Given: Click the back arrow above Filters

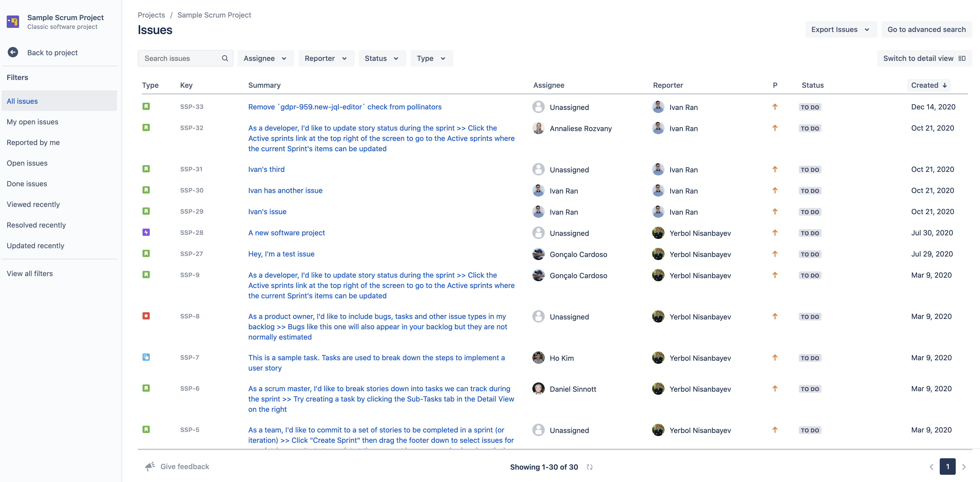Looking at the screenshot, I should point(13,52).
